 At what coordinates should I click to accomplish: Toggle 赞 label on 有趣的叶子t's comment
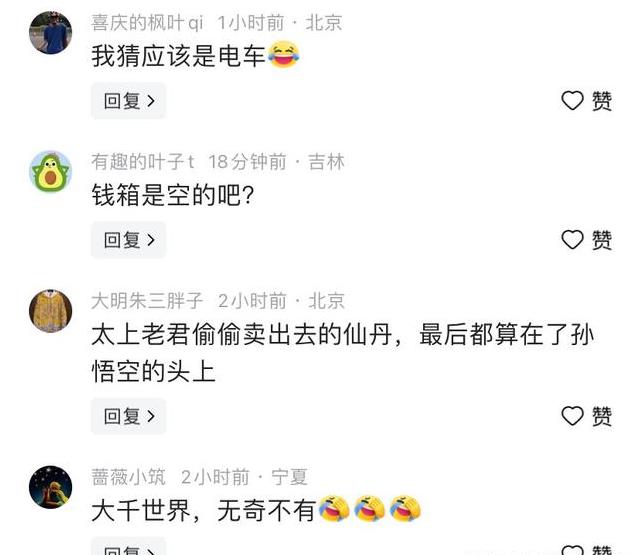[x=602, y=240]
